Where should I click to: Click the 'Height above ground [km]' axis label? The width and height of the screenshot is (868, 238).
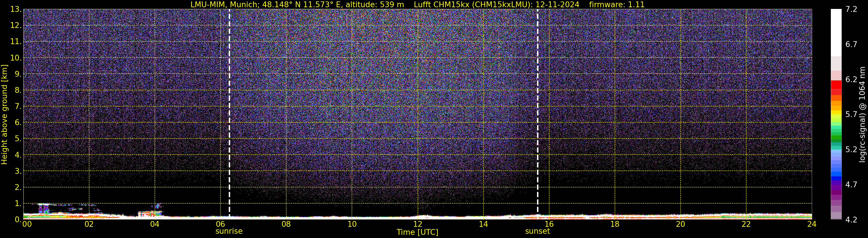[x=4, y=114]
